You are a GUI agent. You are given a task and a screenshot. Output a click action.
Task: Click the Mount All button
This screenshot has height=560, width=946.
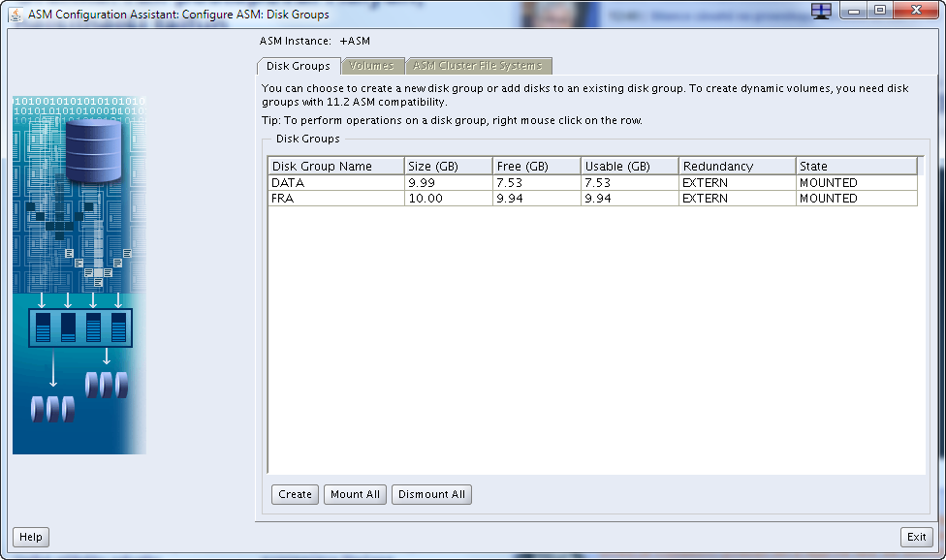[355, 494]
